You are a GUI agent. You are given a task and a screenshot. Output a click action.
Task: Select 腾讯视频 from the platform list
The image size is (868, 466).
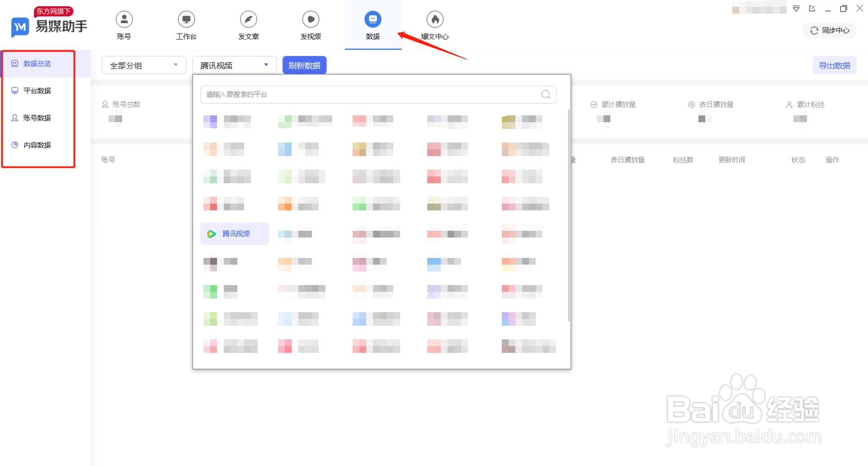click(x=234, y=233)
